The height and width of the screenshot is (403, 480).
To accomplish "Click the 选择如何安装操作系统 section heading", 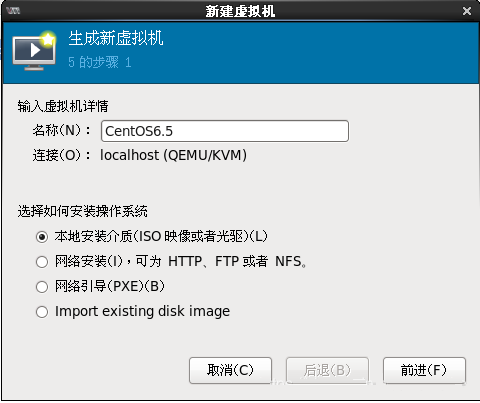I will [83, 211].
